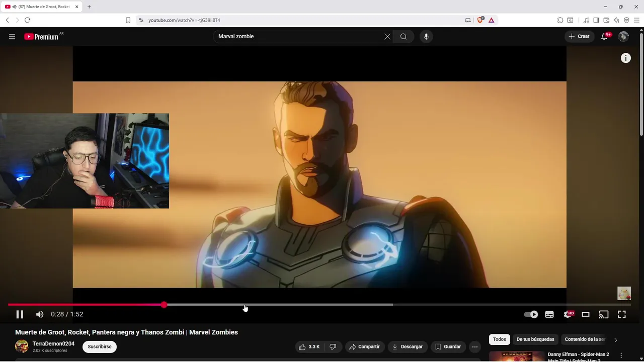Select the 'Muerte de Groot, Rocket' browser tab

coord(42,7)
